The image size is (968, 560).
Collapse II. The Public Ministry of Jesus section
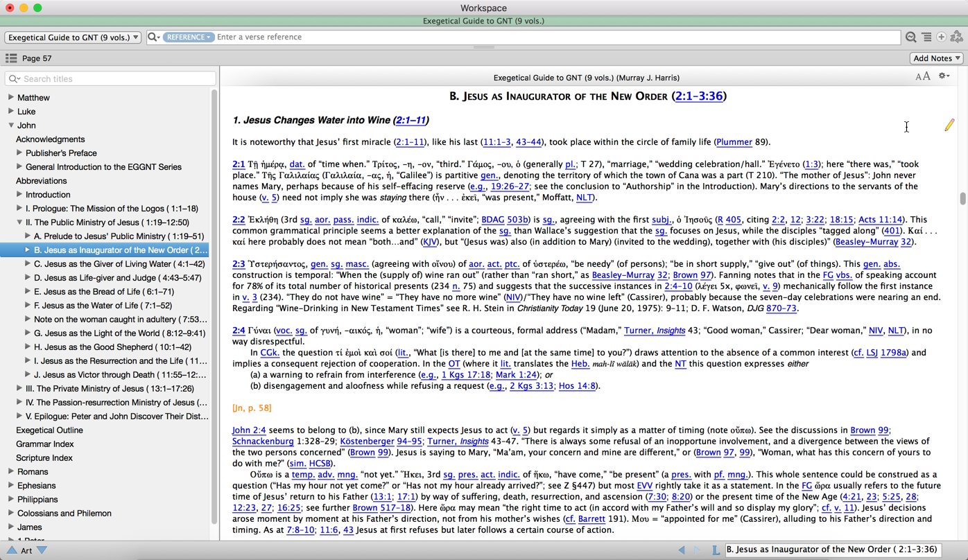(x=19, y=222)
